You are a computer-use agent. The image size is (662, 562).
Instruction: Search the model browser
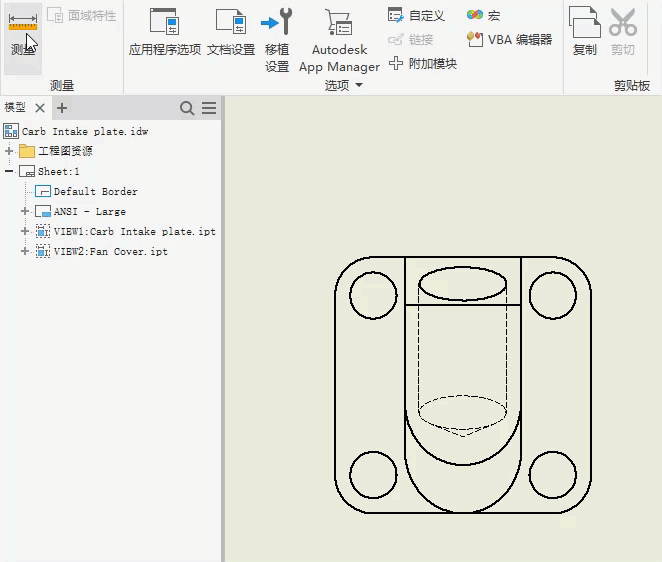point(187,108)
